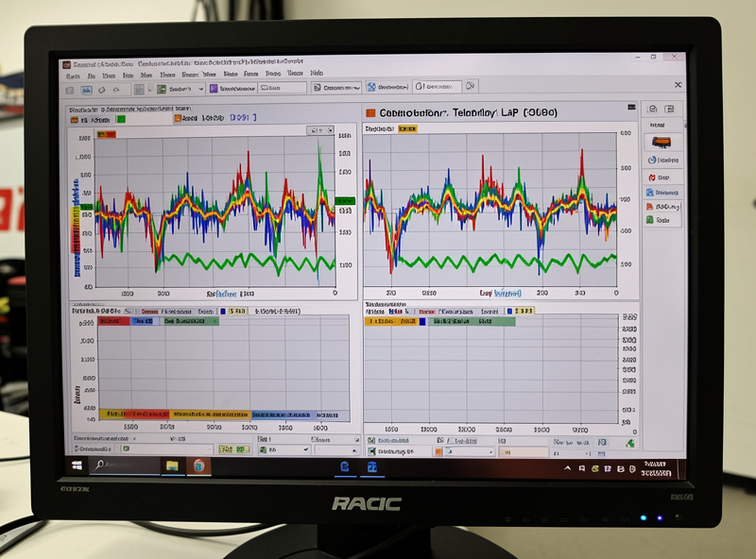Viewport: 756px width, 559px height.
Task: Close the panel with the X under window controls
Action: pos(678,85)
